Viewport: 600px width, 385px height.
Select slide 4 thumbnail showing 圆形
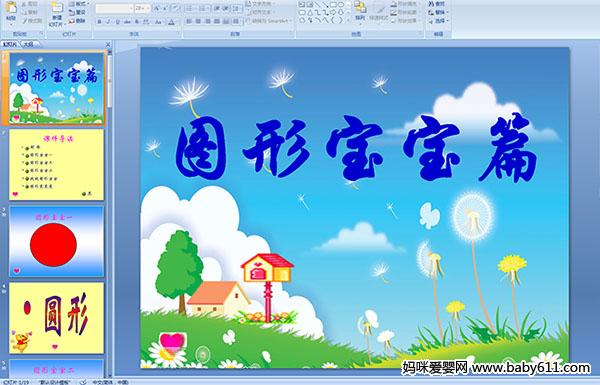[x=56, y=318]
